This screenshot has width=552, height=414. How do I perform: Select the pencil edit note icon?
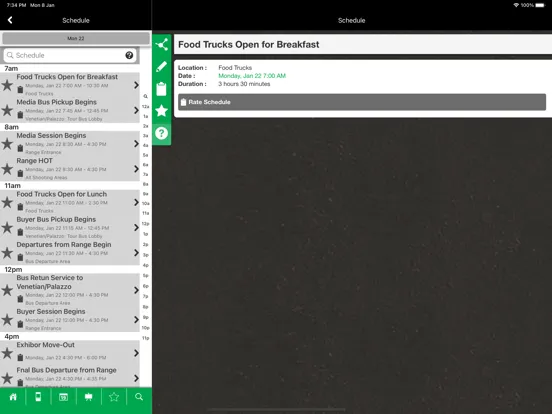[162, 67]
